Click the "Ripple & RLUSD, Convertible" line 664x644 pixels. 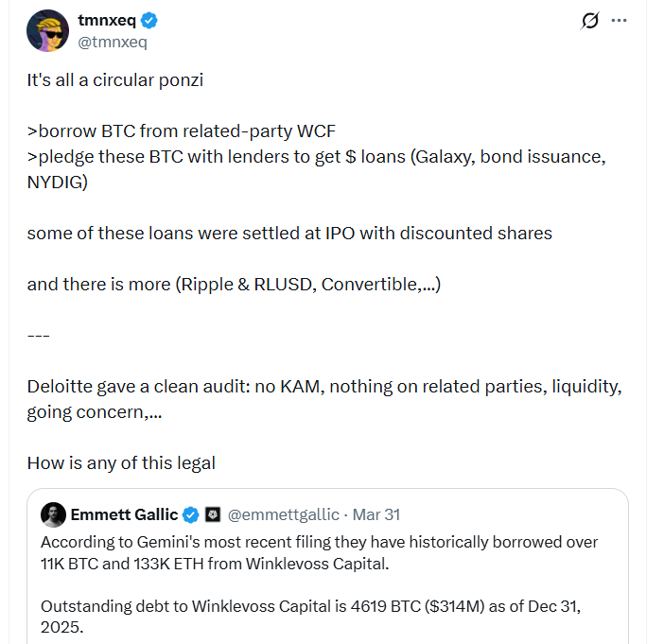[x=234, y=284]
